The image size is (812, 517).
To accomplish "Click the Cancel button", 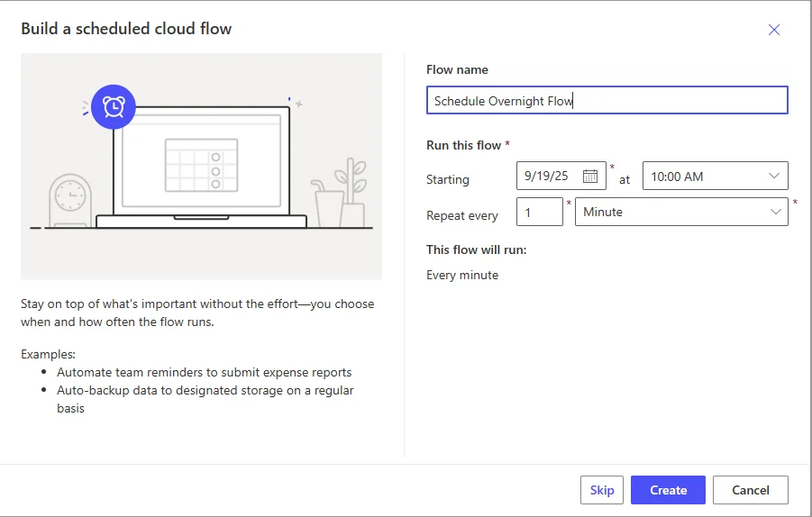I will 751,490.
